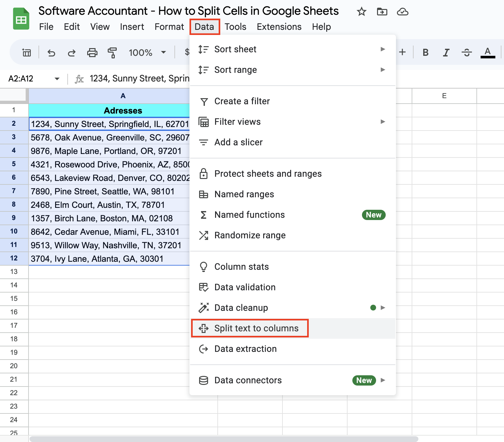Click the spreadsheet title text
Viewport: 504px width, 442px height.
(x=189, y=11)
